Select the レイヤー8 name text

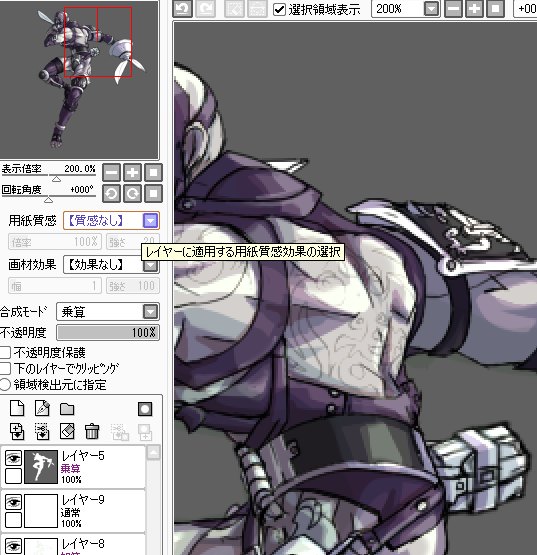point(83,544)
